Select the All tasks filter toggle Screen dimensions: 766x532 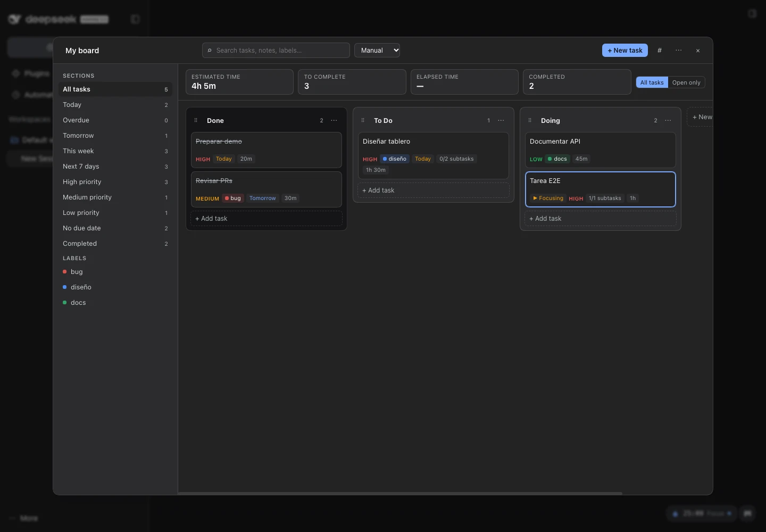pos(652,82)
